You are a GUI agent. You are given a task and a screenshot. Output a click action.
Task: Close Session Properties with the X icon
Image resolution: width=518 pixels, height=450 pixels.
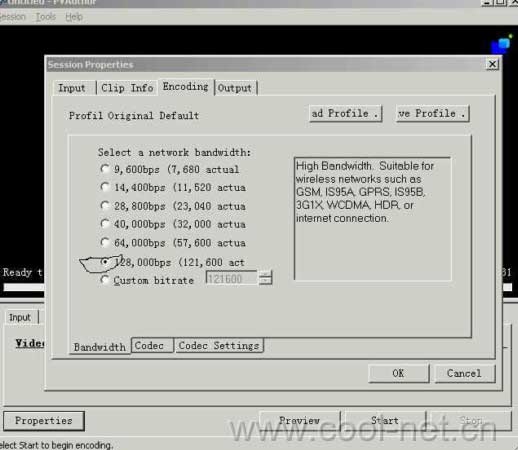pos(492,64)
